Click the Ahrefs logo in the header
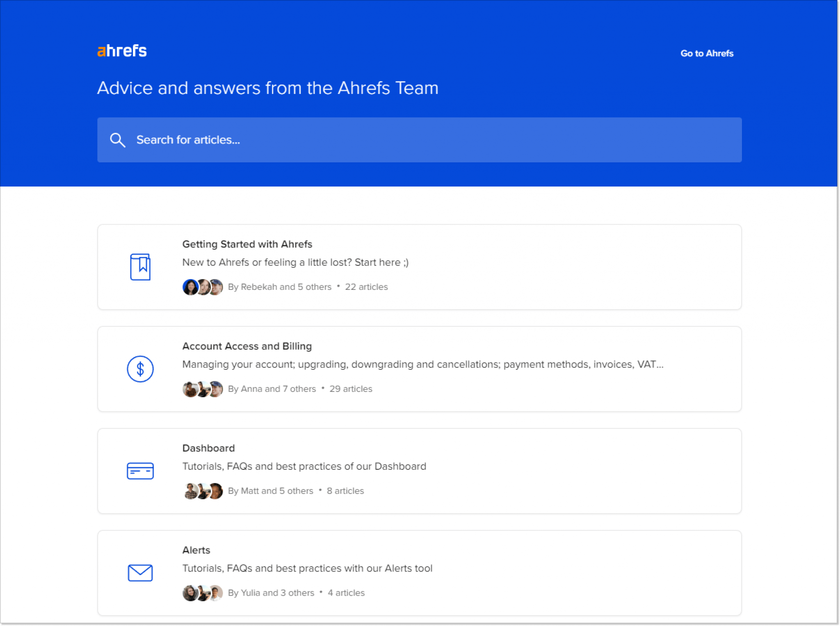840x626 pixels. pyautogui.click(x=121, y=50)
